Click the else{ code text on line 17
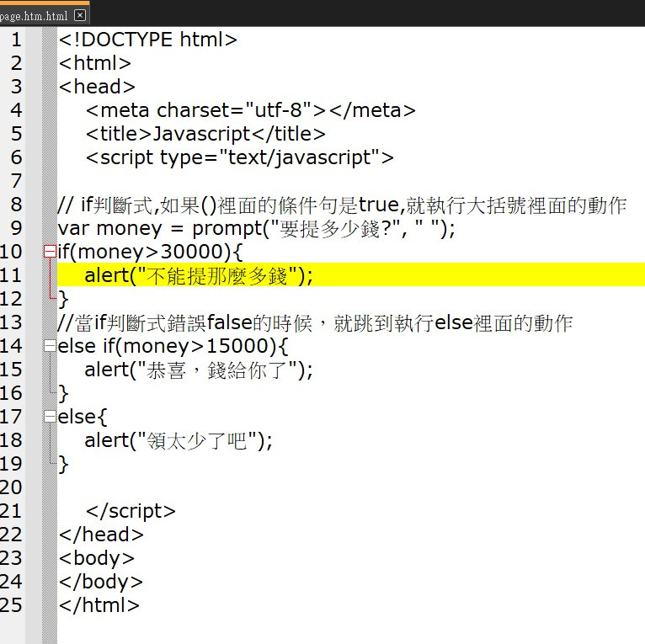The height and width of the screenshot is (644, 645). pyautogui.click(x=83, y=417)
